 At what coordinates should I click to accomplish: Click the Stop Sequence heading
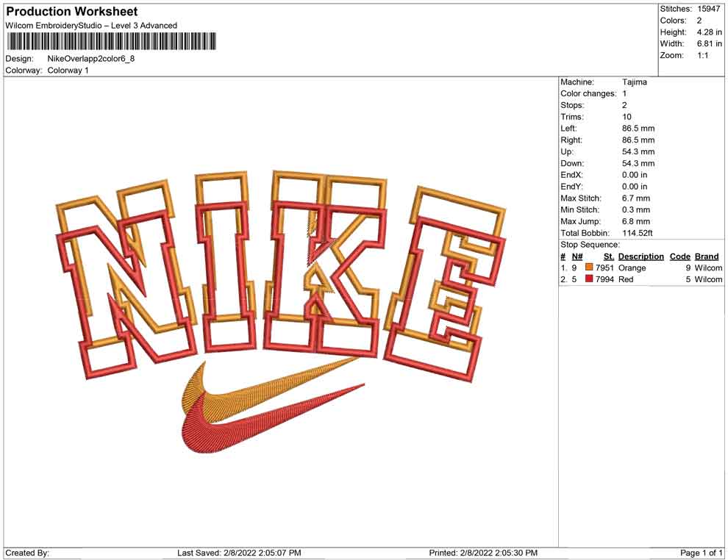(590, 245)
